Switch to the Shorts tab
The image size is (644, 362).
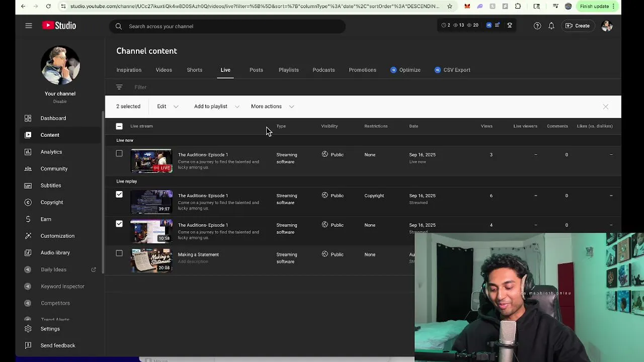click(195, 70)
